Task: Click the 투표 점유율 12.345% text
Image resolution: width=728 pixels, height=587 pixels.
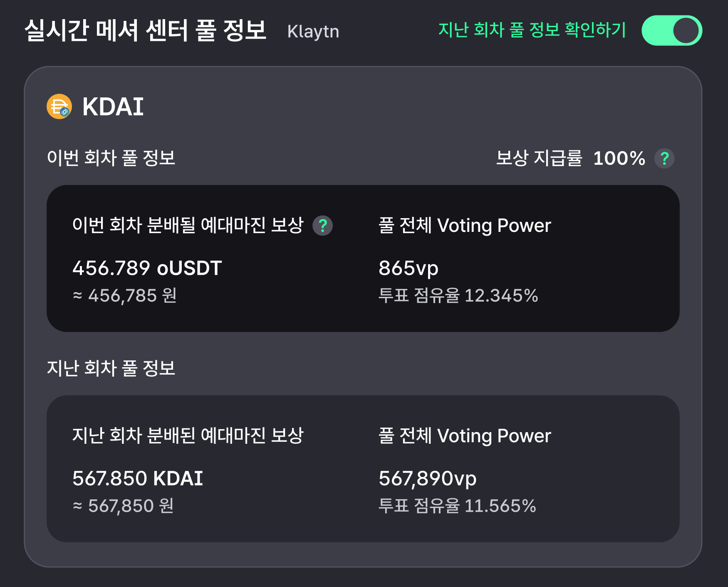Action: click(458, 296)
